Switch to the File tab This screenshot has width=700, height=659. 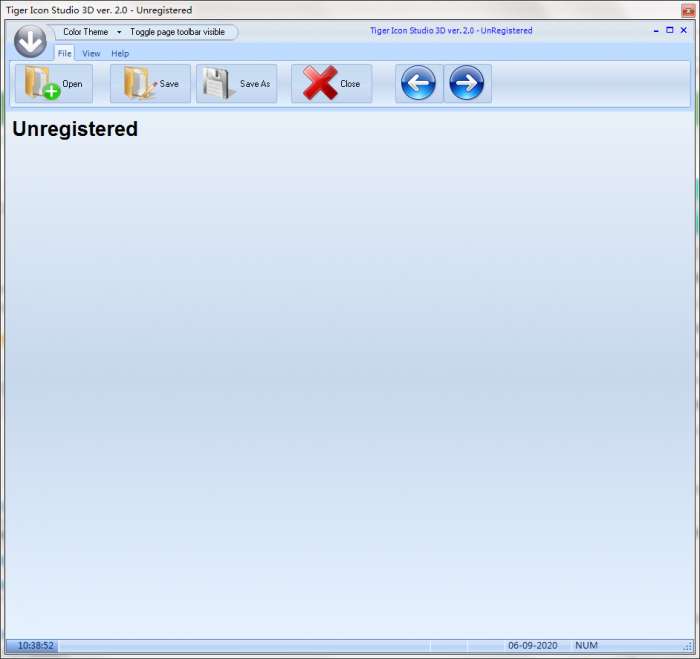pos(64,53)
